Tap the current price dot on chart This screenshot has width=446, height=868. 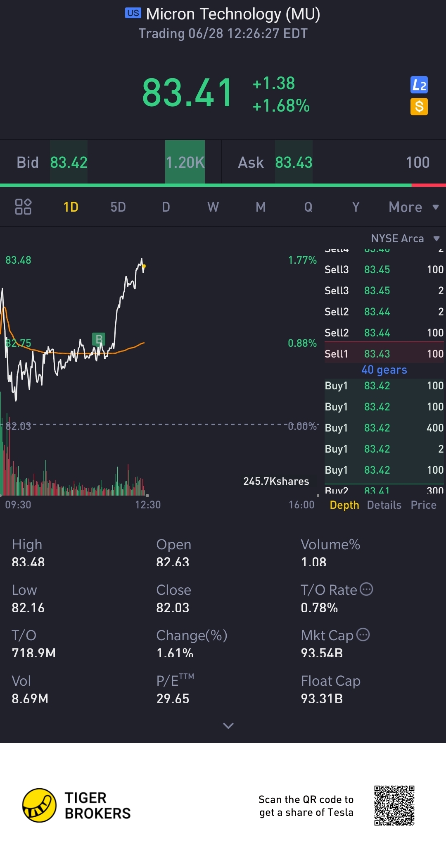coord(144,267)
